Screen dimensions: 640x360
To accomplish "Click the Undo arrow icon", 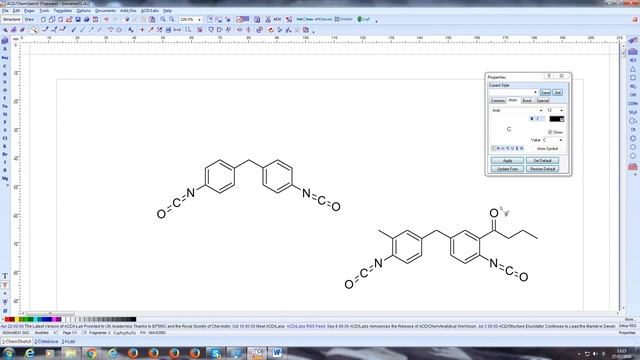I will [x=106, y=19].
